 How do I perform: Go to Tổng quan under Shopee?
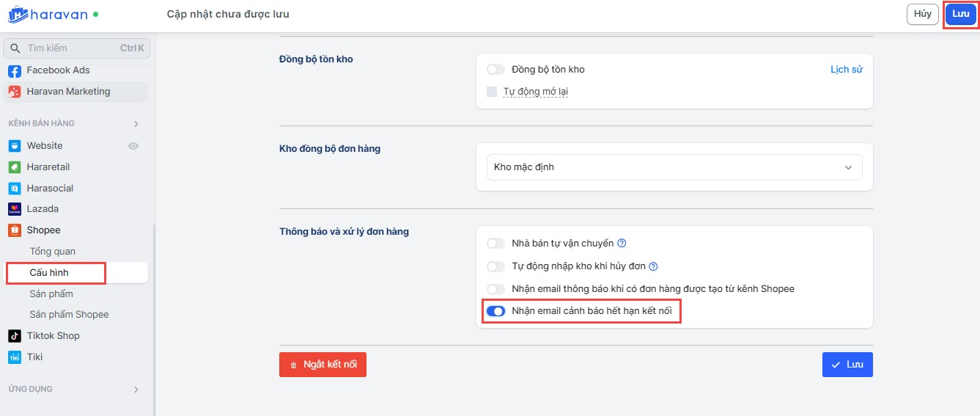(53, 252)
